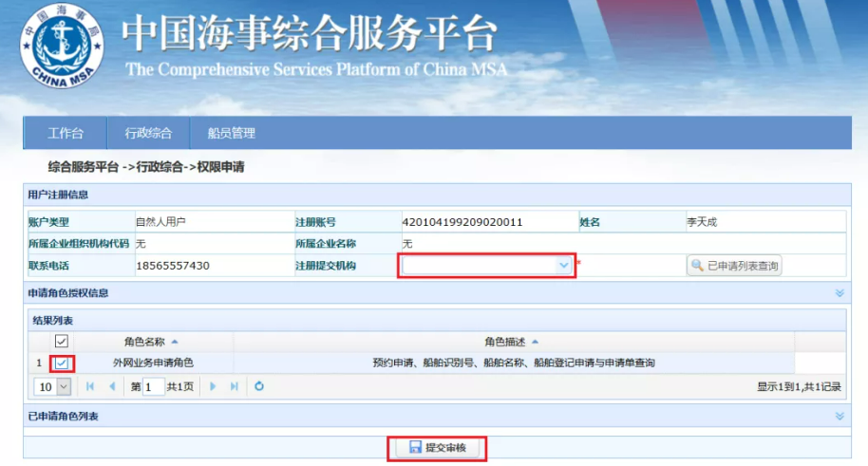The image size is (868, 466).
Task: Expand the 已申请角色列表 section
Action: point(840,417)
